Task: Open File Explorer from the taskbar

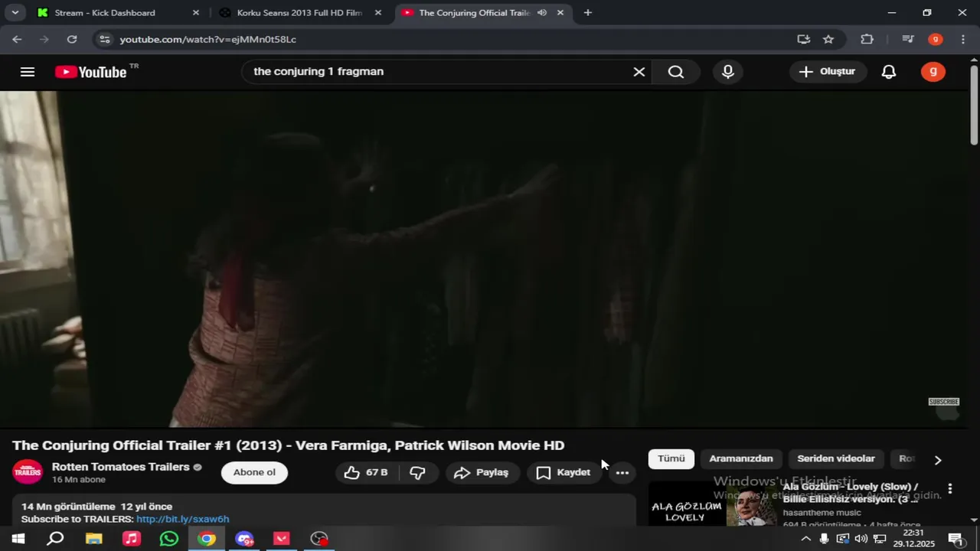Action: pos(93,539)
